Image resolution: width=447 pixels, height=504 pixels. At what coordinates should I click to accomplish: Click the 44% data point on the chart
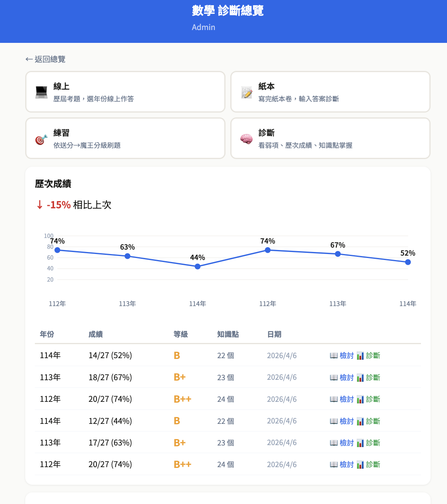click(197, 266)
